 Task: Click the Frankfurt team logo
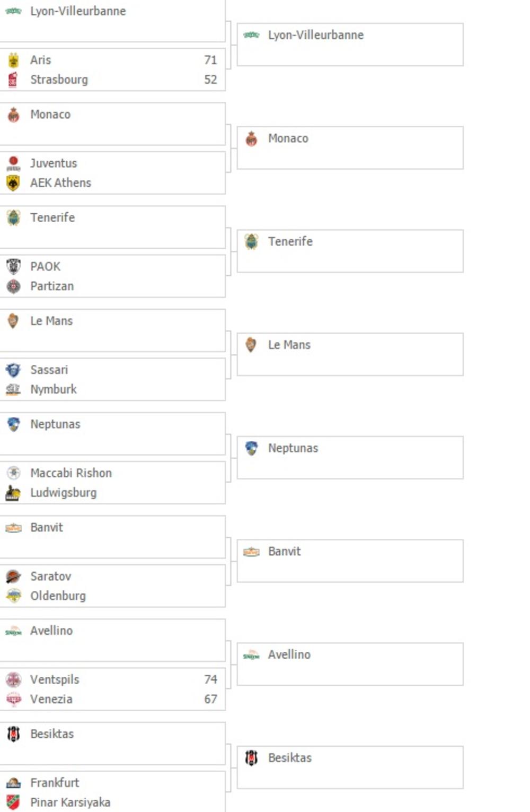coord(13,783)
